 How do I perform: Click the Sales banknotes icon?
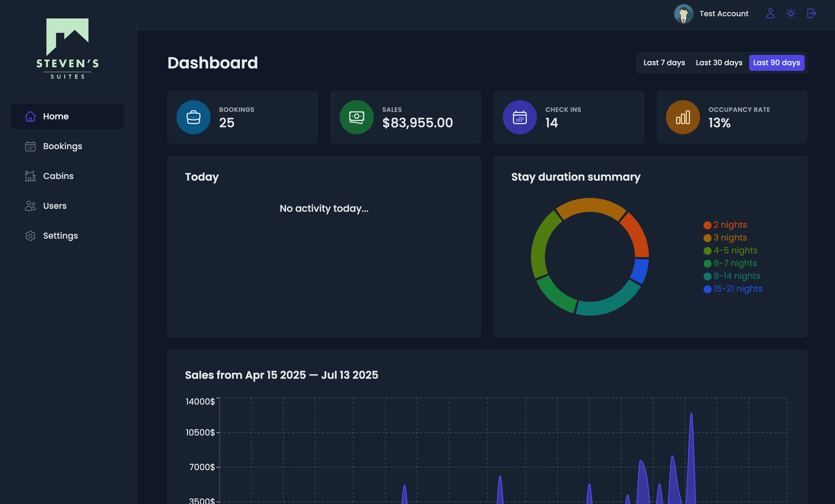click(356, 117)
